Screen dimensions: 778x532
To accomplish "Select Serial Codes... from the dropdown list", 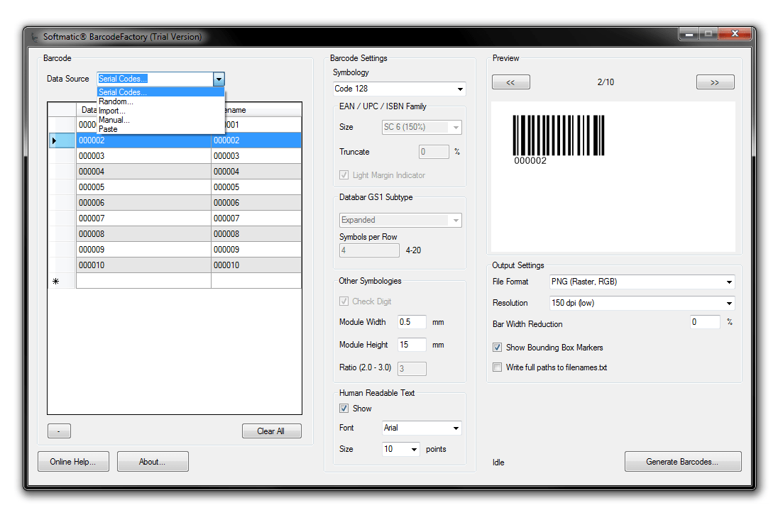I will (160, 92).
